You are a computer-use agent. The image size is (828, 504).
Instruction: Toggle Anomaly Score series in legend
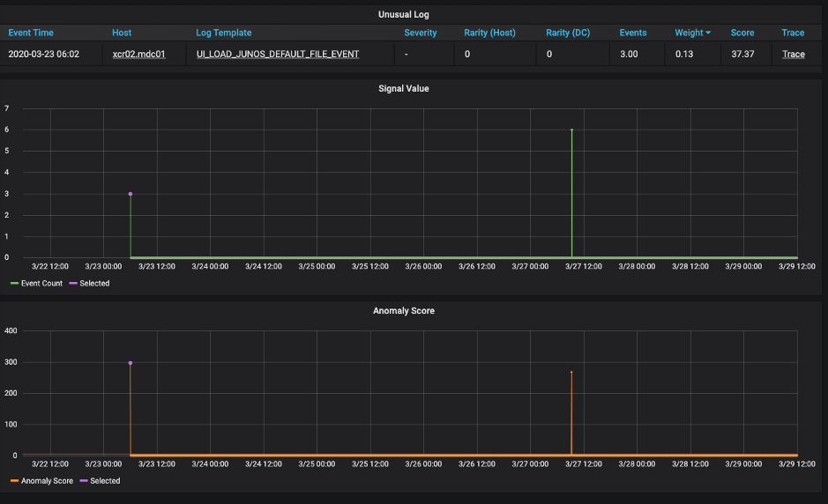point(47,481)
